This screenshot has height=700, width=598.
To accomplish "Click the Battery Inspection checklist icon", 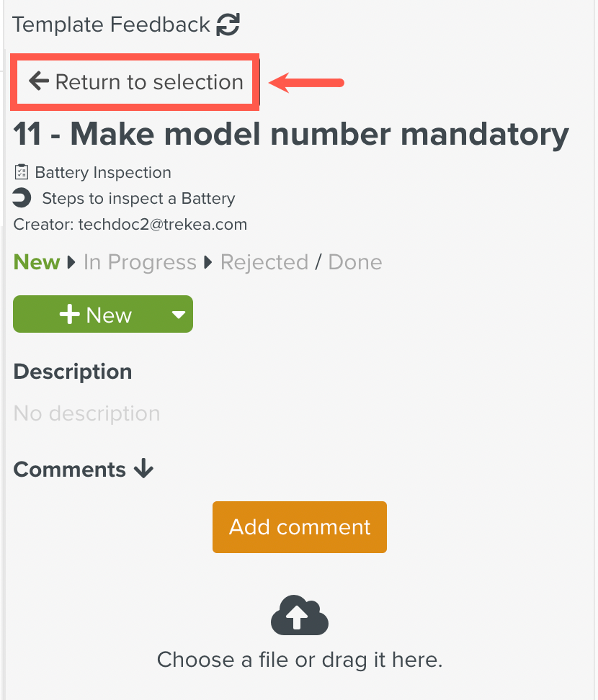I will tap(21, 171).
